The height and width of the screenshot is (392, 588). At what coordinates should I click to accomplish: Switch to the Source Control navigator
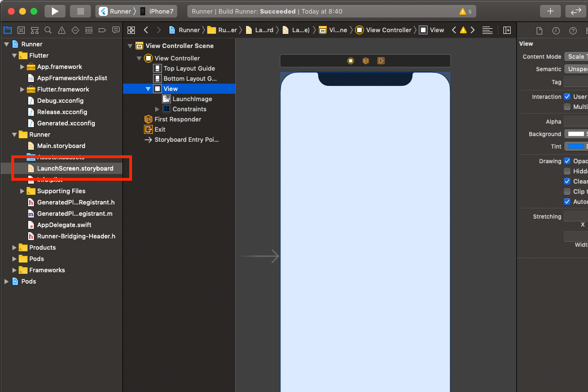click(x=21, y=30)
